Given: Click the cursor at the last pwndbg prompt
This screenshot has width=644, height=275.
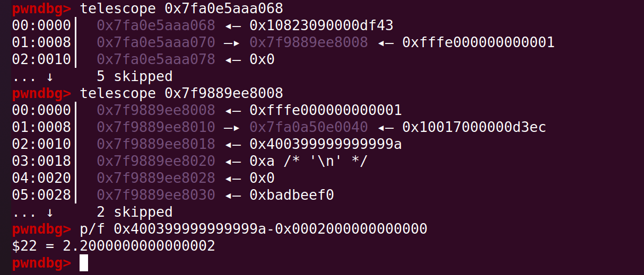Looking at the screenshot, I should coord(84,263).
